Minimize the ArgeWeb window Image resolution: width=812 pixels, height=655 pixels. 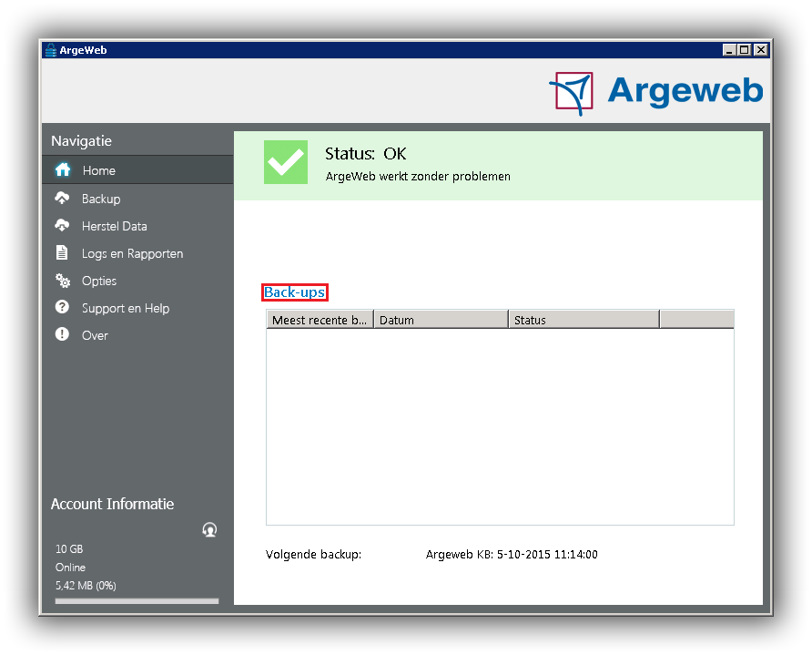[x=729, y=50]
